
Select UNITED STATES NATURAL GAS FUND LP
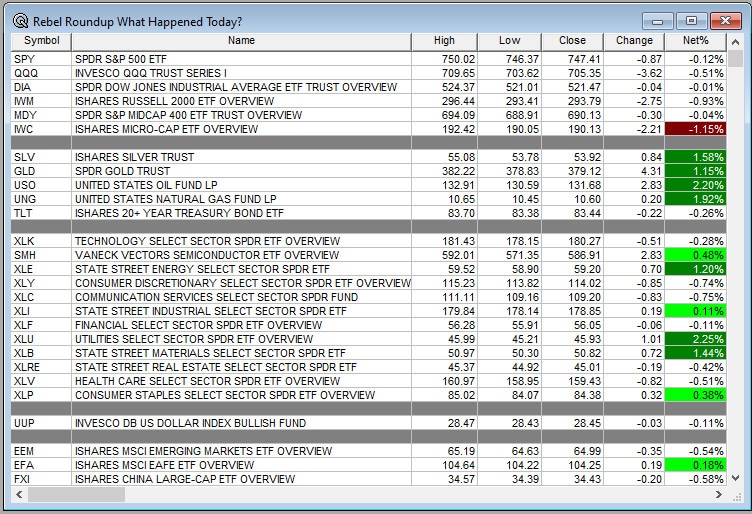[x=241, y=199]
